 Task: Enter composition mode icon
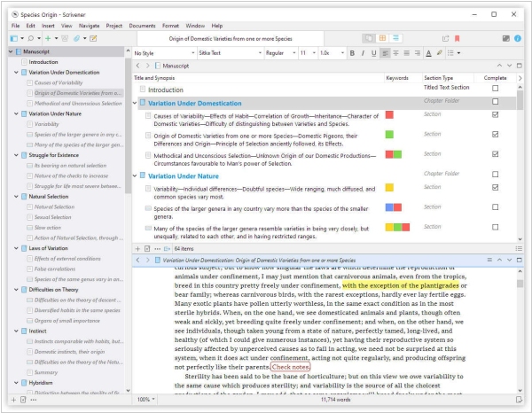point(506,38)
